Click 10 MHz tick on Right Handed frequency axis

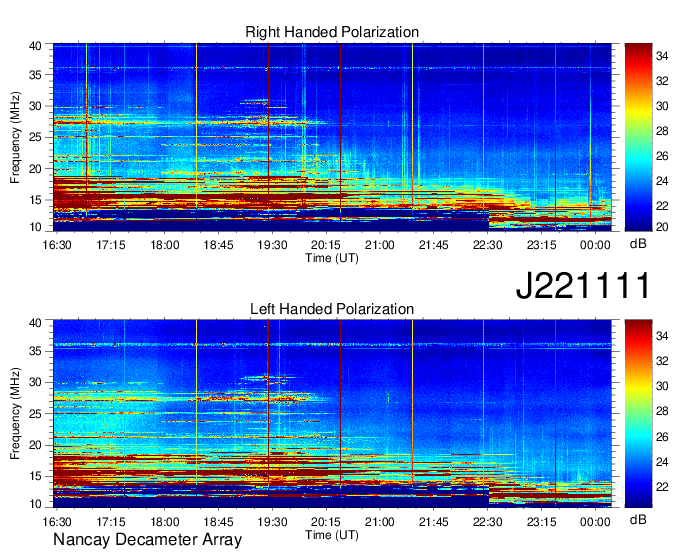35,227
